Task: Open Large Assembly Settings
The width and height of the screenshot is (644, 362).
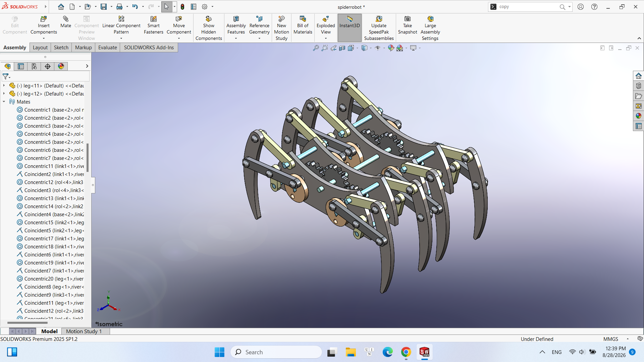Action: click(x=430, y=28)
